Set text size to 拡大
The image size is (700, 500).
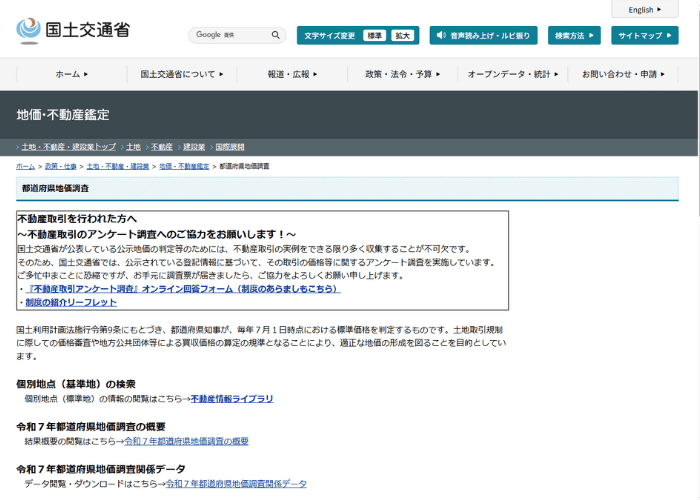pyautogui.click(x=401, y=35)
